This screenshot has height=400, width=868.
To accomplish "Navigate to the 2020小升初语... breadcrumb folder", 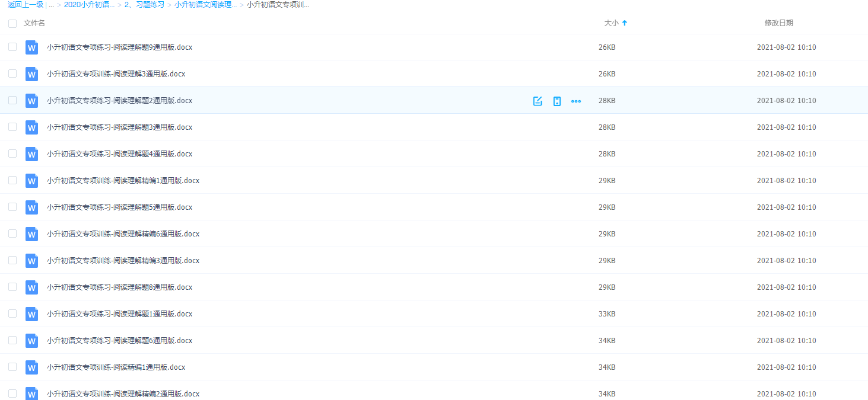I will (x=89, y=5).
